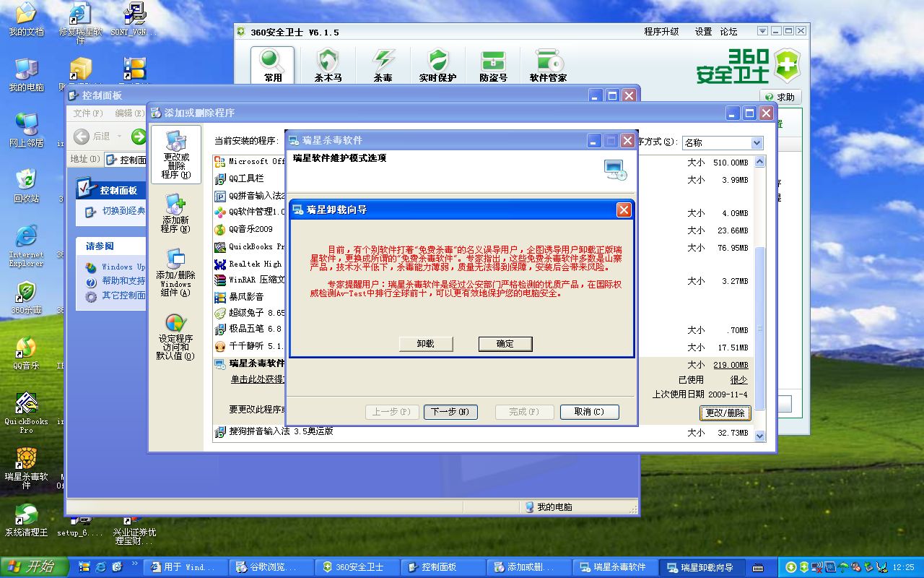Open 设置 in the 360安全卫士 title bar
Image resolution: width=924 pixels, height=578 pixels.
pyautogui.click(x=704, y=32)
